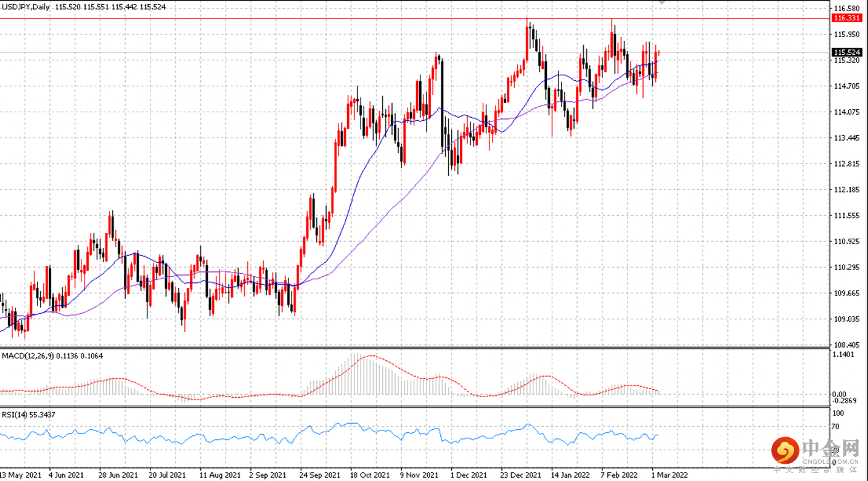Click the -0.2869 MACD scale label

(x=845, y=401)
